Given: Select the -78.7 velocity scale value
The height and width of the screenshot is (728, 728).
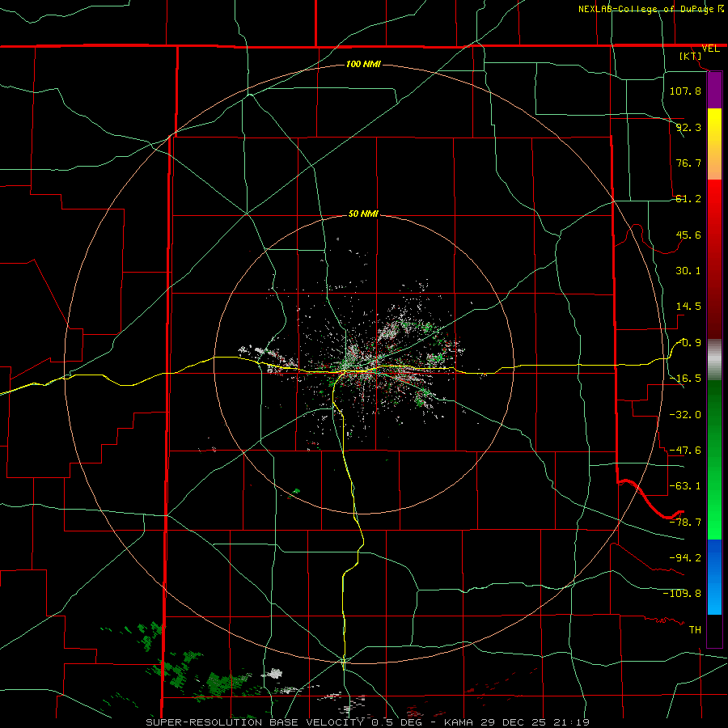Looking at the screenshot, I should (x=685, y=523).
